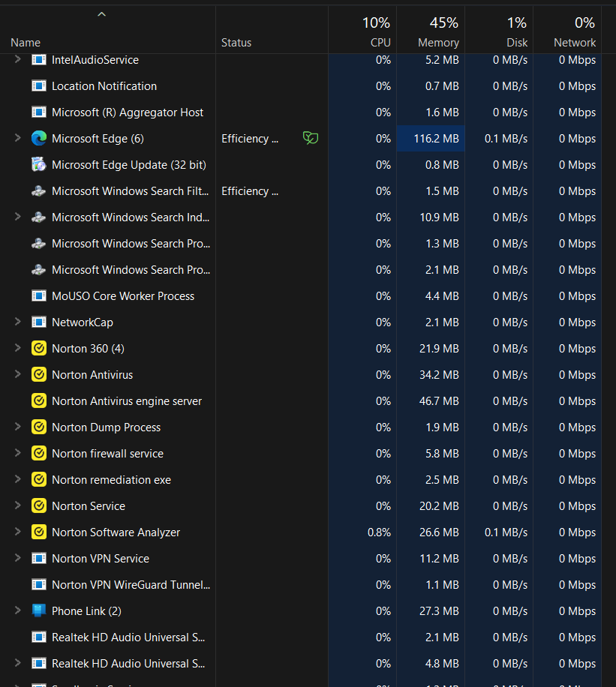Click the Phone Link app icon
This screenshot has height=687, width=616.
pos(39,611)
